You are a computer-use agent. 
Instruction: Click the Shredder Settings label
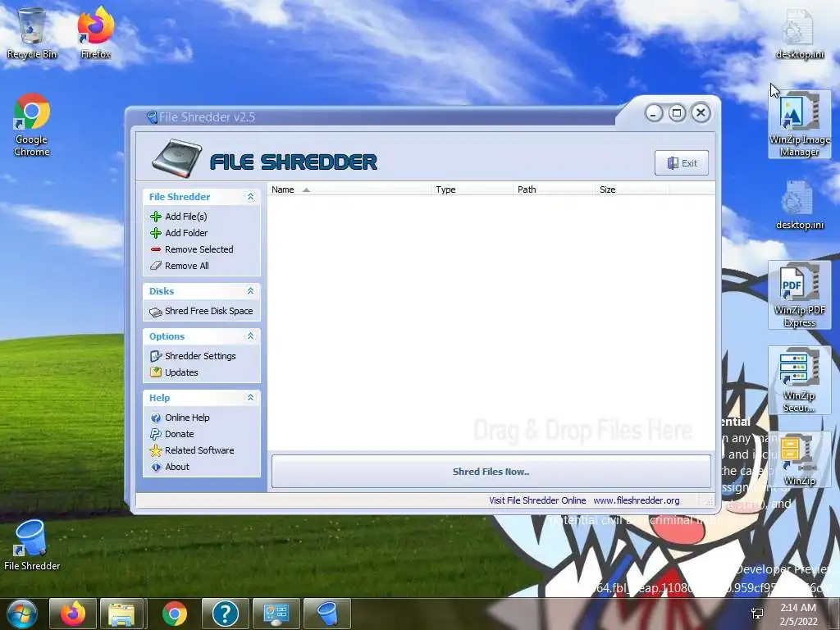(x=200, y=356)
